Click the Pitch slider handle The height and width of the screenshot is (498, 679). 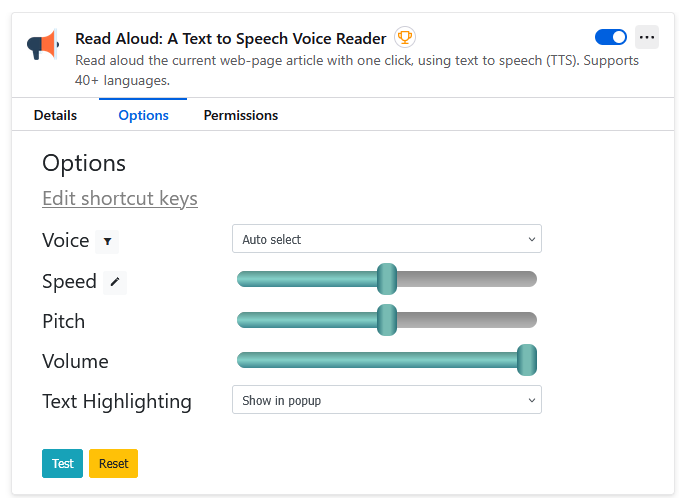click(387, 320)
